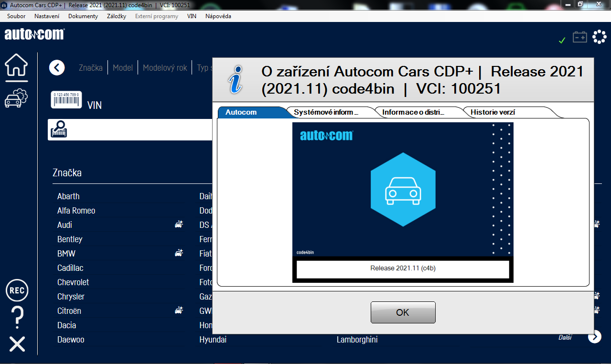
Task: Click the VIN barcode scan search icon
Action: coord(59,129)
